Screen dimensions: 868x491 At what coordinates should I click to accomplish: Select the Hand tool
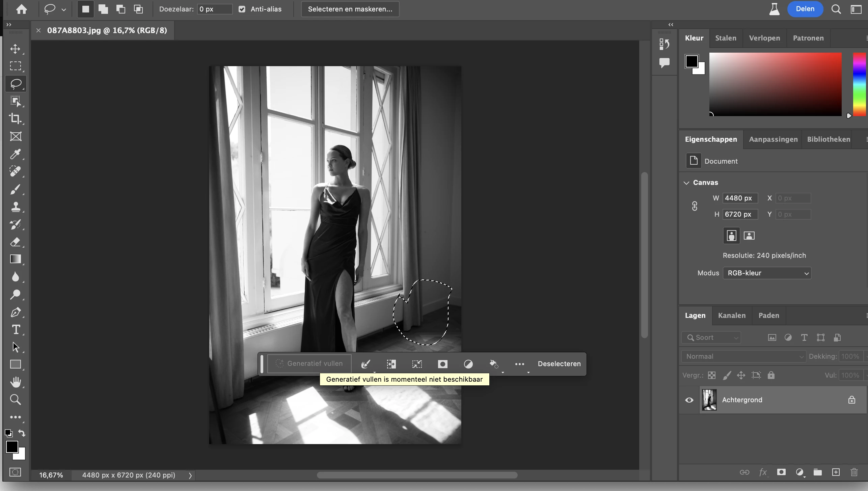coord(15,382)
